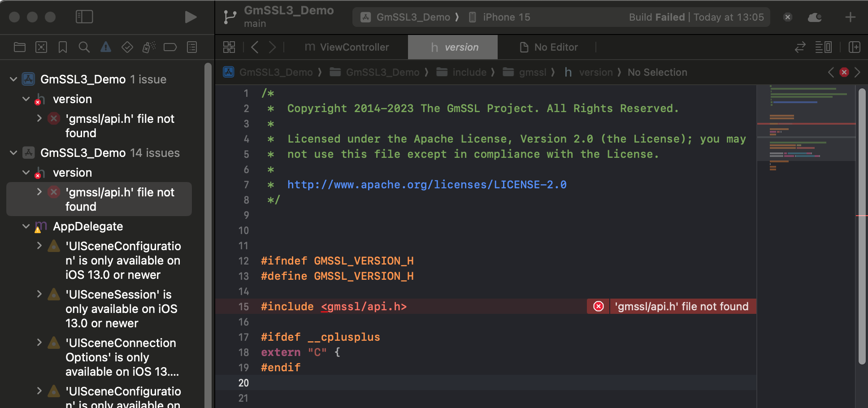The image size is (868, 408).
Task: Click the source control branch icon
Action: [230, 17]
